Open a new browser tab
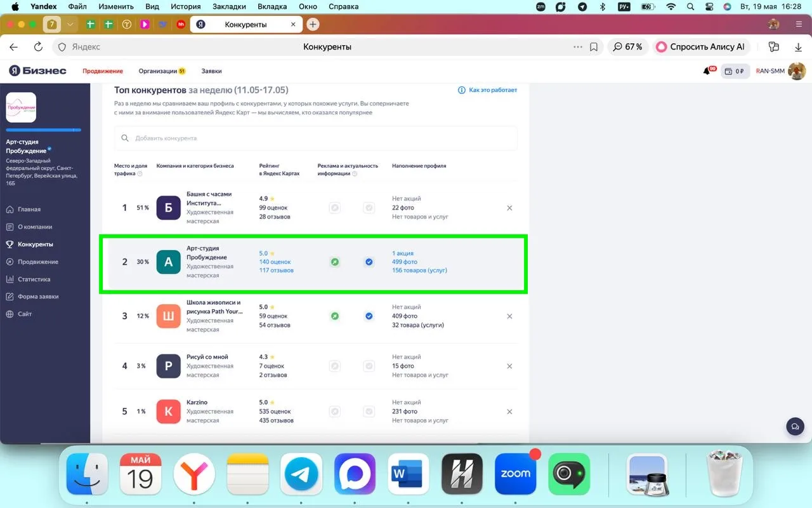This screenshot has width=812, height=508. coord(313,24)
